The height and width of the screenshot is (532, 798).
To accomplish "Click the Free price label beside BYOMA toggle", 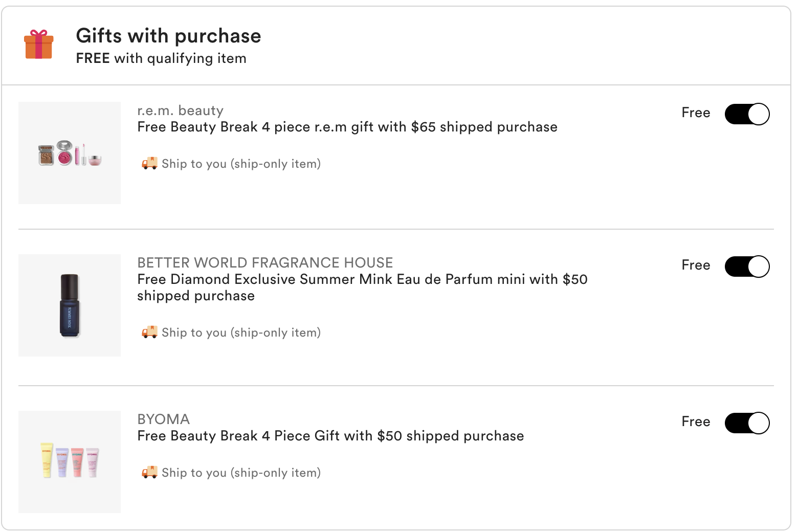I will 696,422.
